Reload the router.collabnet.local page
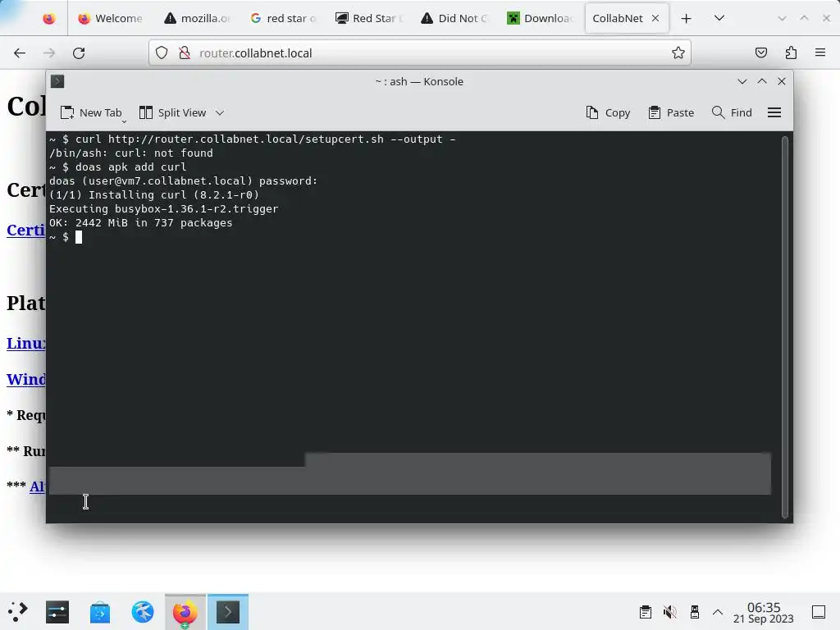 (x=79, y=53)
